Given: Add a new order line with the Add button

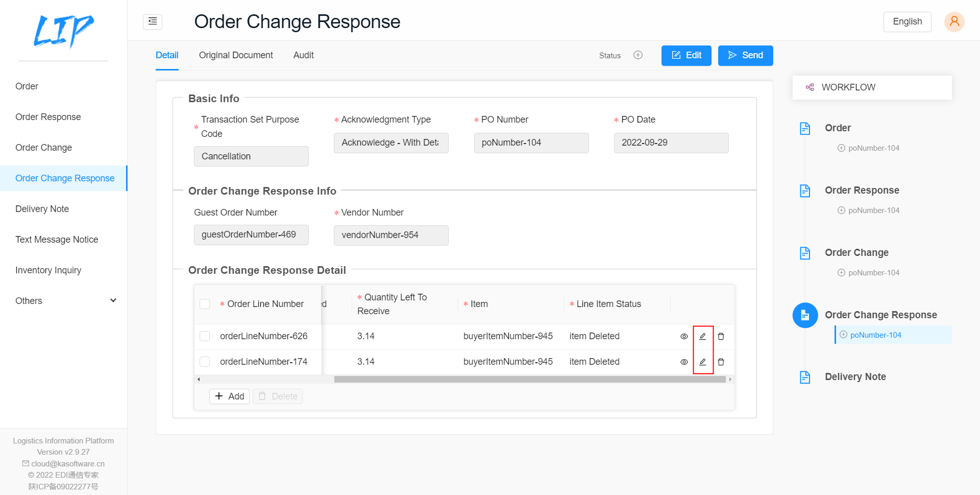Looking at the screenshot, I should (x=229, y=396).
